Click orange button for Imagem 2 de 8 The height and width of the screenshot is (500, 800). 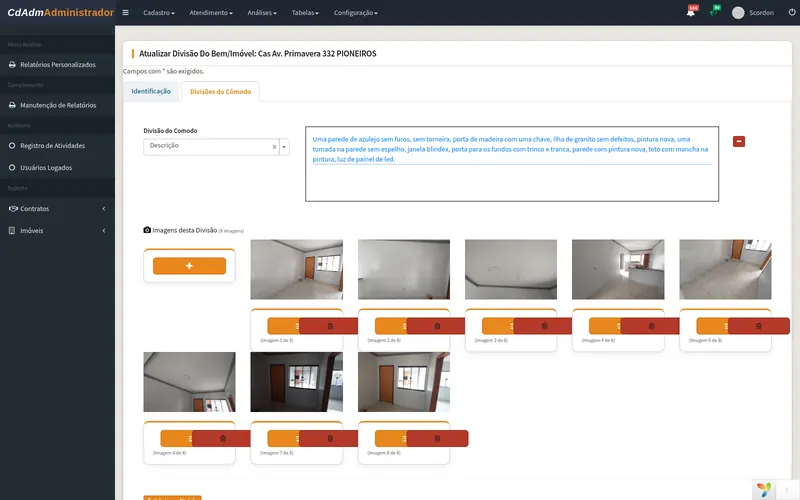[391, 326]
